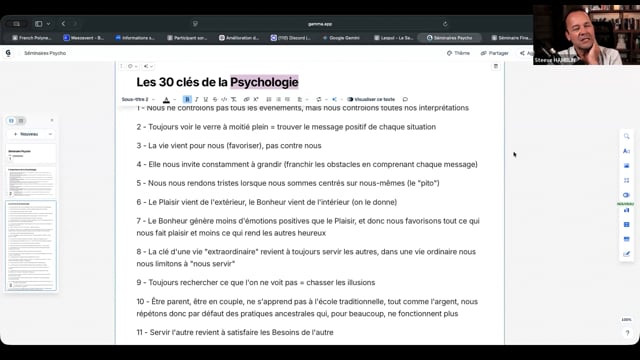This screenshot has height=360, width=640.
Task: Open embed edit pencil icon in right toolbar
Action: (x=627, y=254)
